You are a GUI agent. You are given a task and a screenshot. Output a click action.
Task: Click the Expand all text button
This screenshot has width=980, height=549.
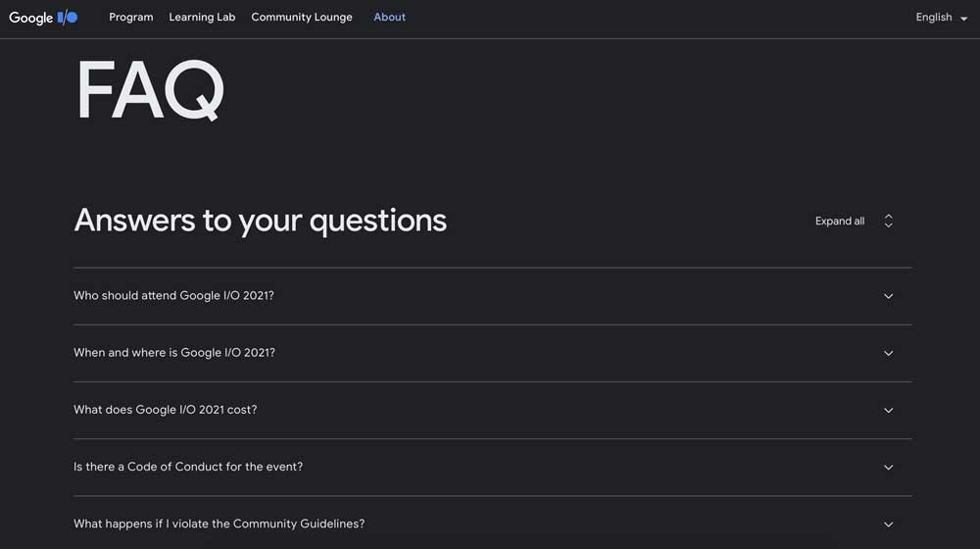(840, 221)
